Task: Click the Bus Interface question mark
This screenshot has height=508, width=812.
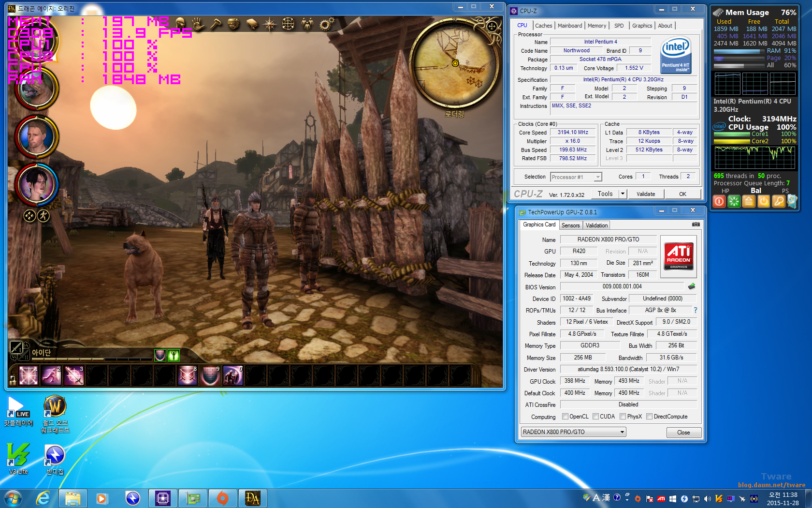Action: pyautogui.click(x=696, y=310)
